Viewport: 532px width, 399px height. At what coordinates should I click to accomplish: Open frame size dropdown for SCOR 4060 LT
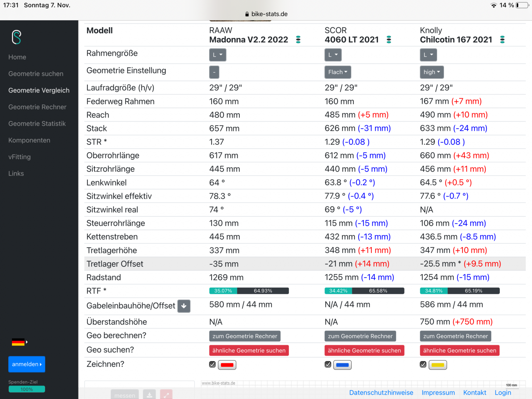333,55
